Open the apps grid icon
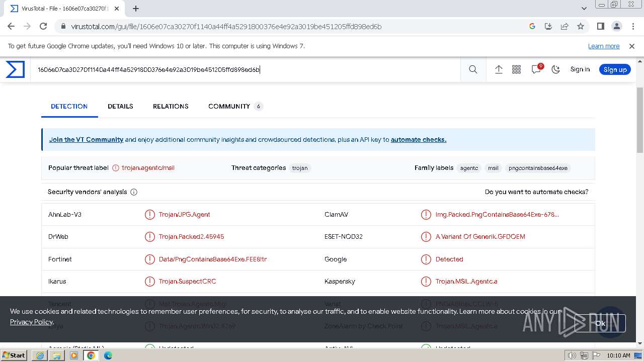Viewport: 644px width, 362px height. [x=516, y=69]
